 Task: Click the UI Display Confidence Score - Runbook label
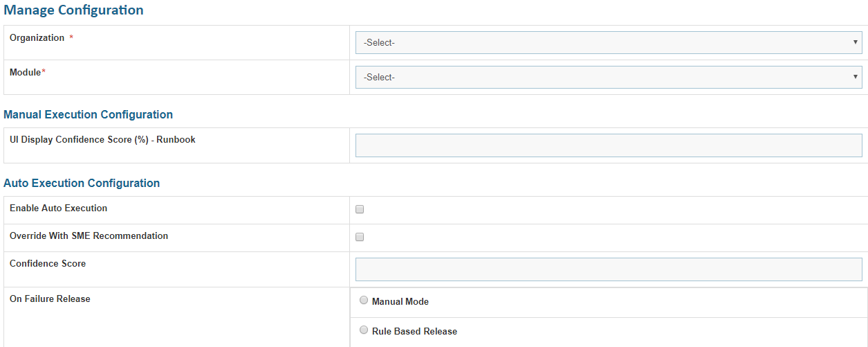click(x=102, y=140)
